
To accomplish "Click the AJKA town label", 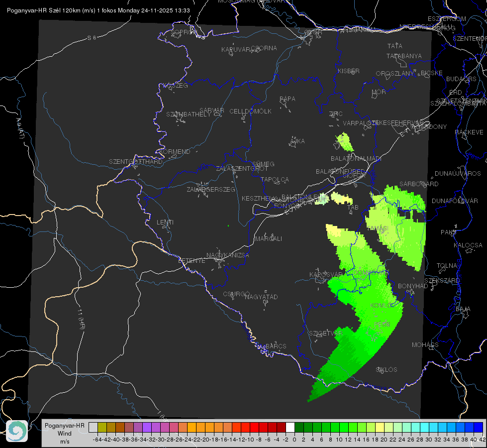I will (x=297, y=141).
